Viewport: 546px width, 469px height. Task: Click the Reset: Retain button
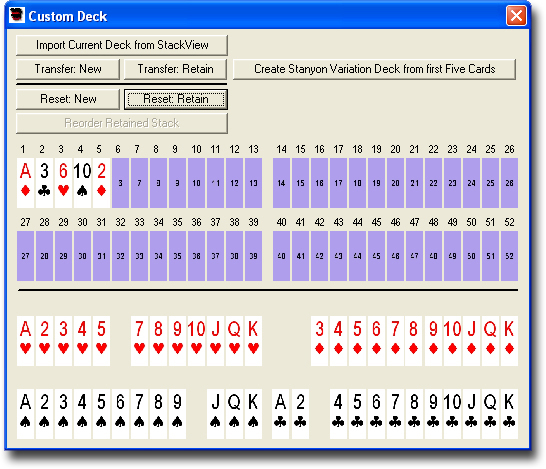coord(176,99)
